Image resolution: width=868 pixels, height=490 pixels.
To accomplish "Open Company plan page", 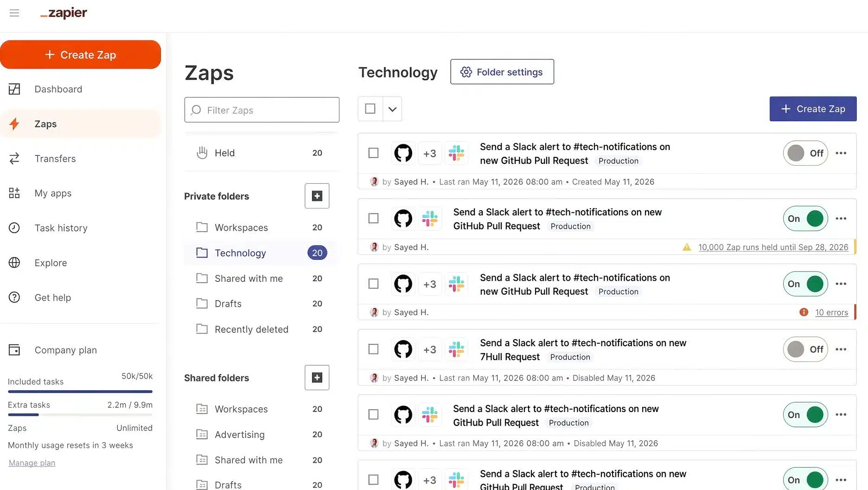I will click(x=81, y=350).
